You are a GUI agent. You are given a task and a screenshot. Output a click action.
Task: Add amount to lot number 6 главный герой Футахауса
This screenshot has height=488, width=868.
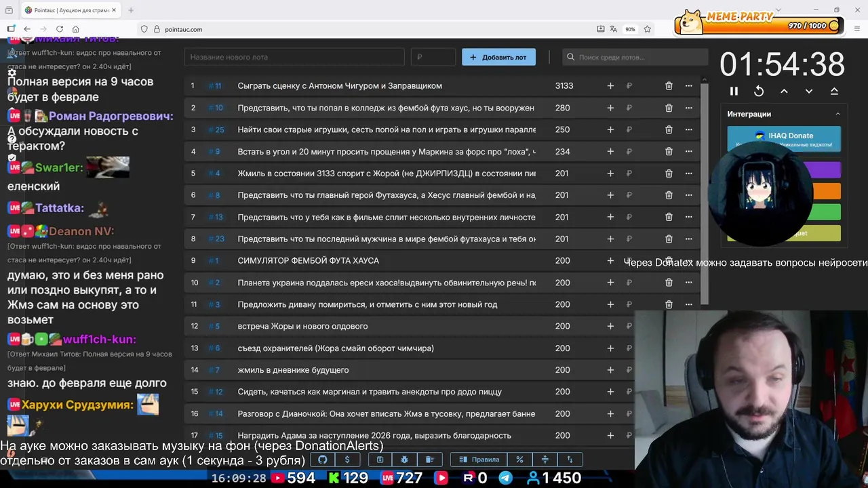pyautogui.click(x=610, y=195)
